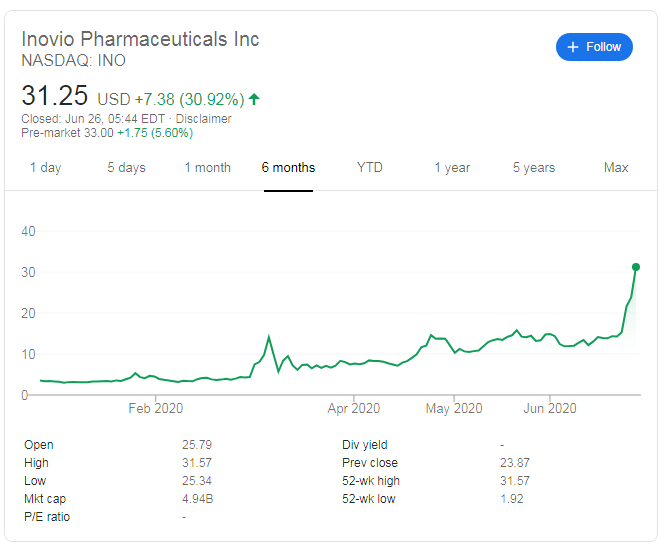
Task: Click the Mkt cap value 4.94B
Action: (x=197, y=499)
